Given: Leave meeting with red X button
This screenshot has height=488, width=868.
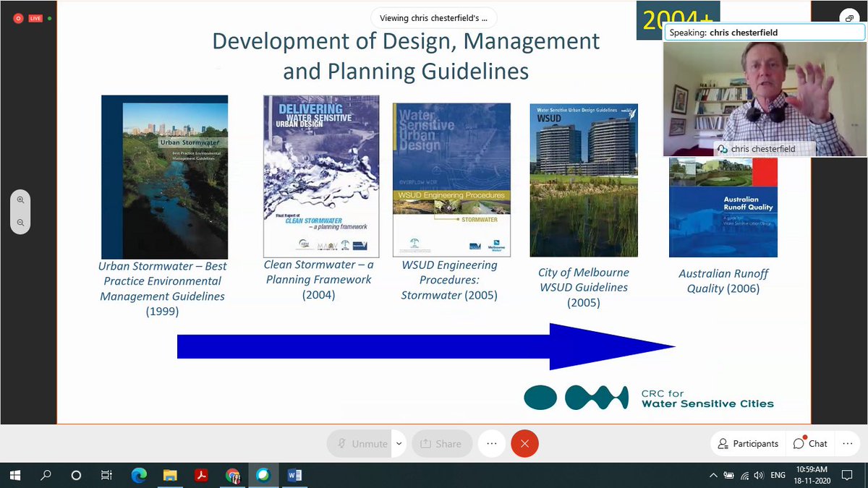Looking at the screenshot, I should [x=524, y=444].
